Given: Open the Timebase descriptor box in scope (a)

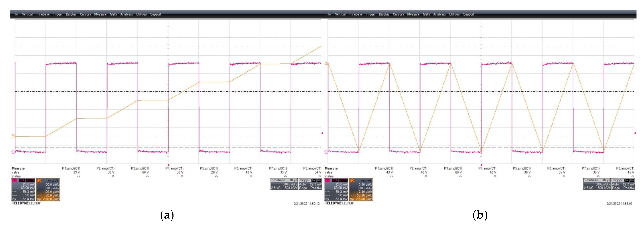Looking at the screenshot, I should tap(284, 184).
